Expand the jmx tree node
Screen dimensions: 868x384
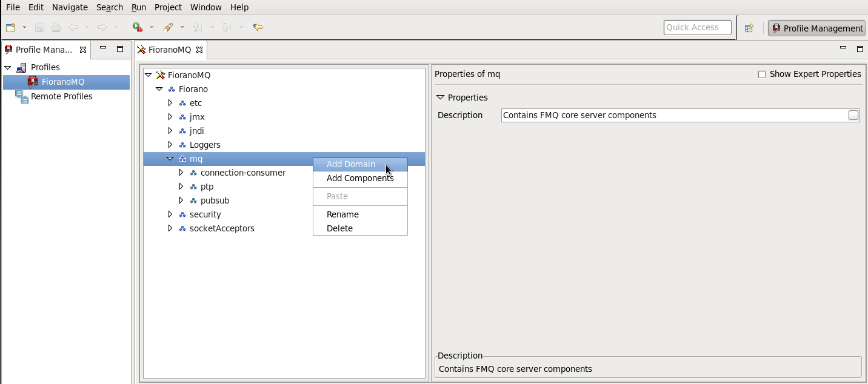[x=170, y=117]
